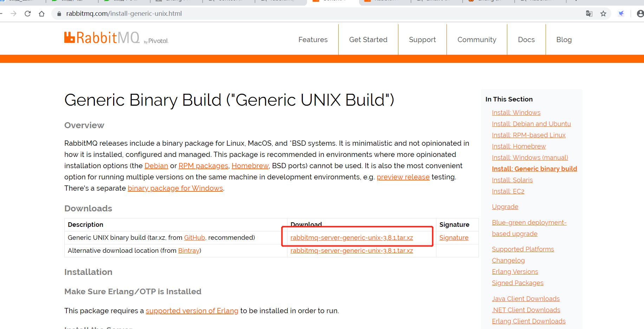Click 'Make Sure Erlang/OTP is Installed' heading
The image size is (644, 329).
133,292
